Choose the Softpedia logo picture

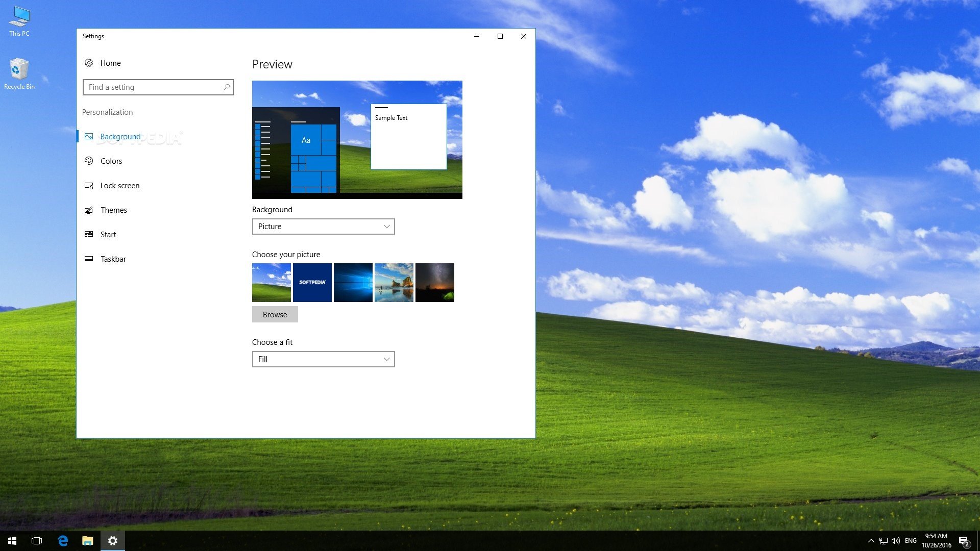coord(312,283)
